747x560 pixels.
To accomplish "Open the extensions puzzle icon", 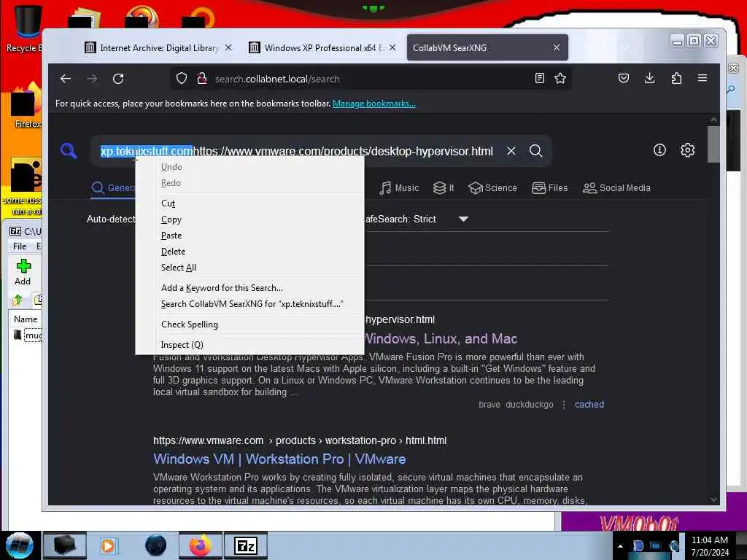I will point(676,79).
